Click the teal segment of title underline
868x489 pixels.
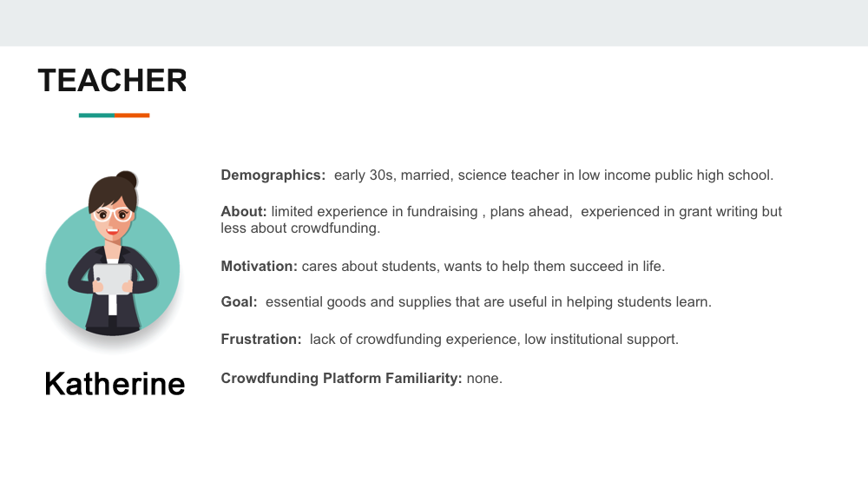click(96, 115)
